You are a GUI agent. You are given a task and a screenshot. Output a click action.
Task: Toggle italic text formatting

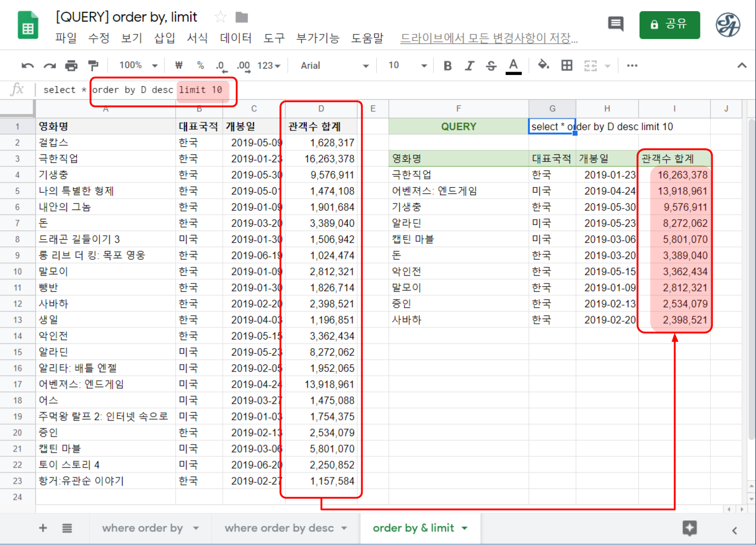pyautogui.click(x=469, y=66)
